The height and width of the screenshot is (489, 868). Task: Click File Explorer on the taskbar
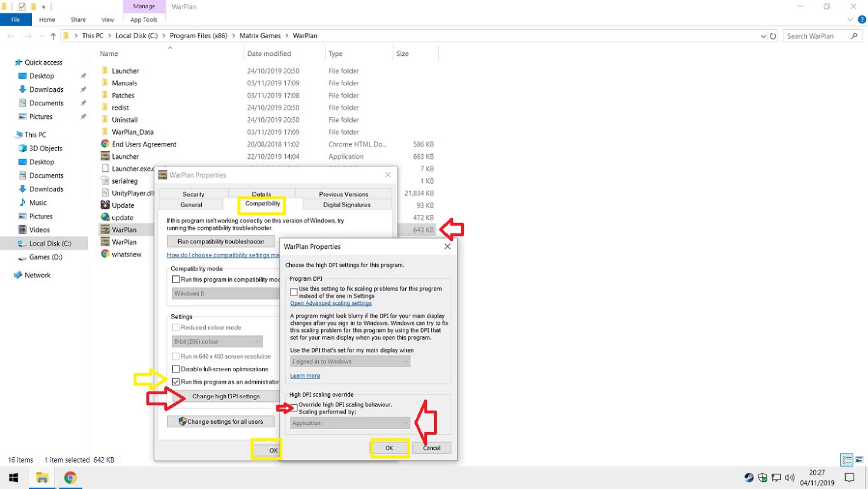(42, 477)
